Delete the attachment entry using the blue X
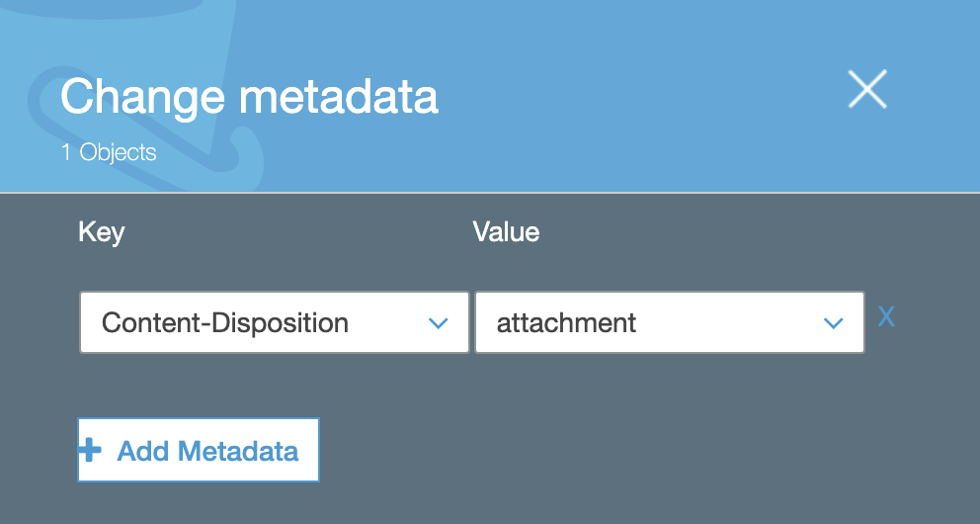Viewport: 980px width, 524px height. click(886, 317)
